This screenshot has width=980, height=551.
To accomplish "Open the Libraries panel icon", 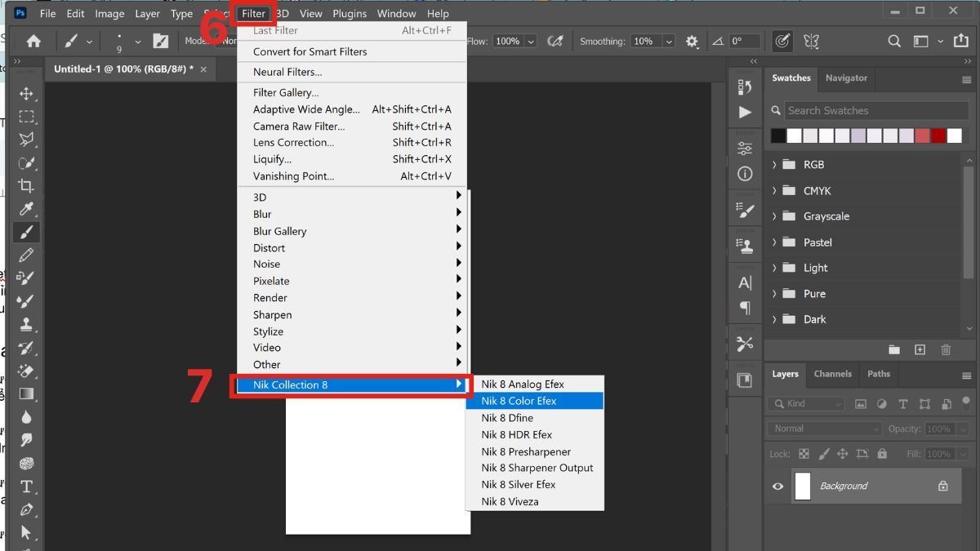I will (745, 380).
